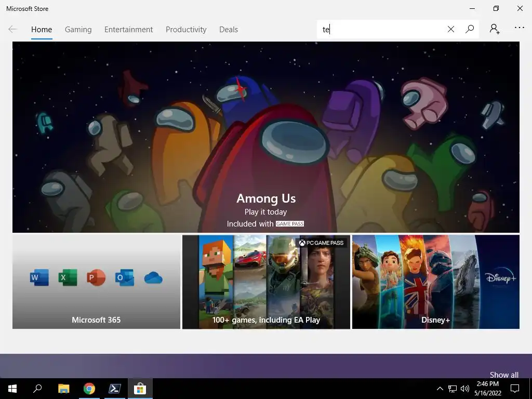
Task: Switch to PowerShell in the taskbar
Action: tap(114, 389)
